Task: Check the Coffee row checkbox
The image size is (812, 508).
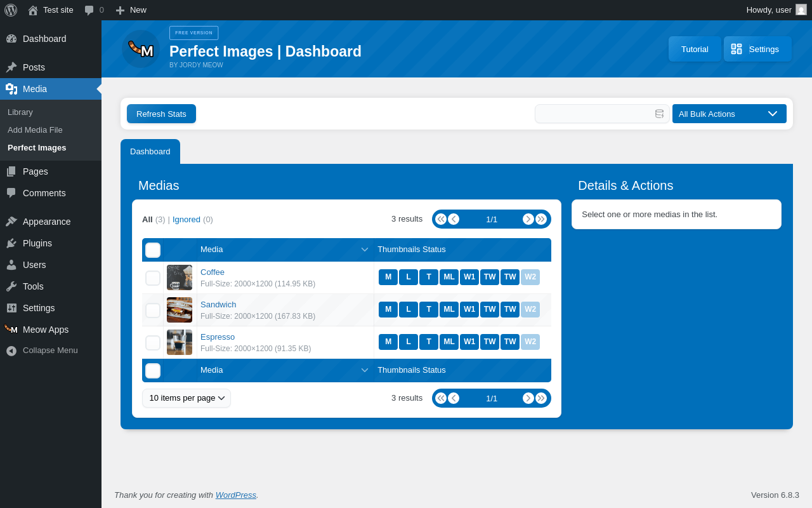Action: point(153,278)
